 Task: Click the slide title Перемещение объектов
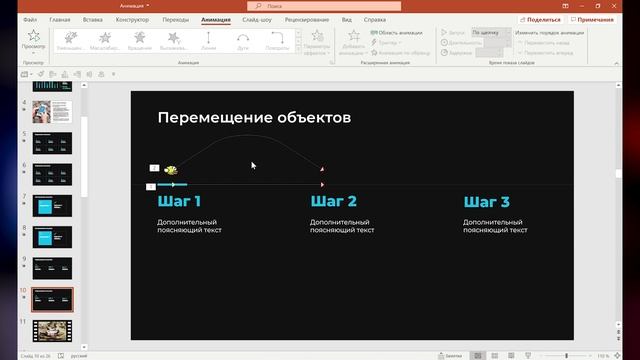coord(254,118)
